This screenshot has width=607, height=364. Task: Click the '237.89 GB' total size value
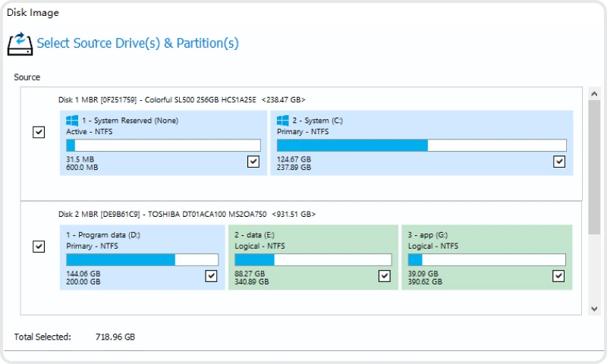coord(294,168)
